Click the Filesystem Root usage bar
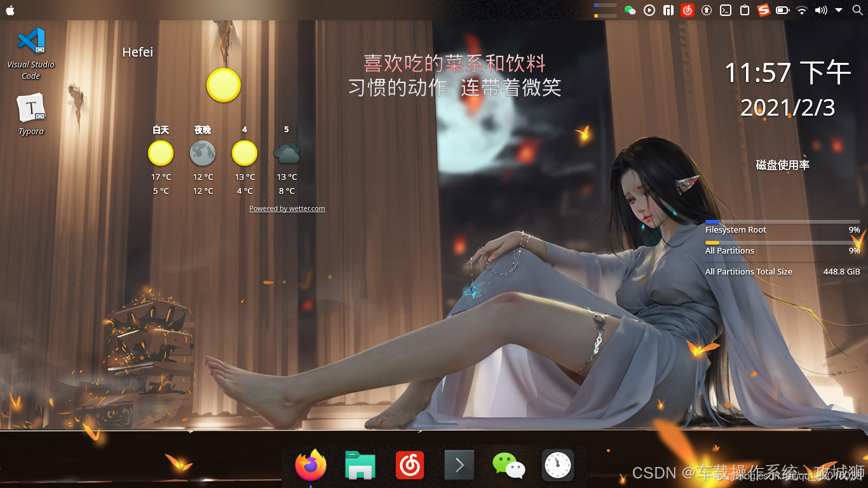 (783, 222)
